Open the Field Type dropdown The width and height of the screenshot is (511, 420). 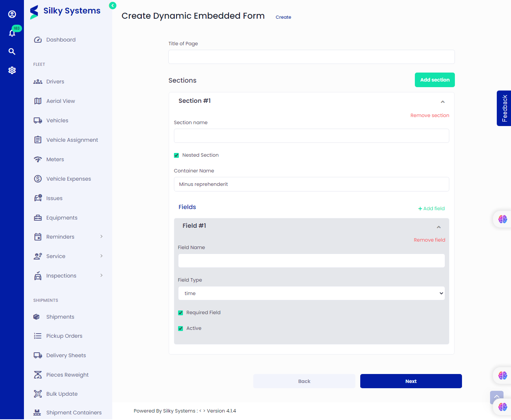tap(311, 293)
